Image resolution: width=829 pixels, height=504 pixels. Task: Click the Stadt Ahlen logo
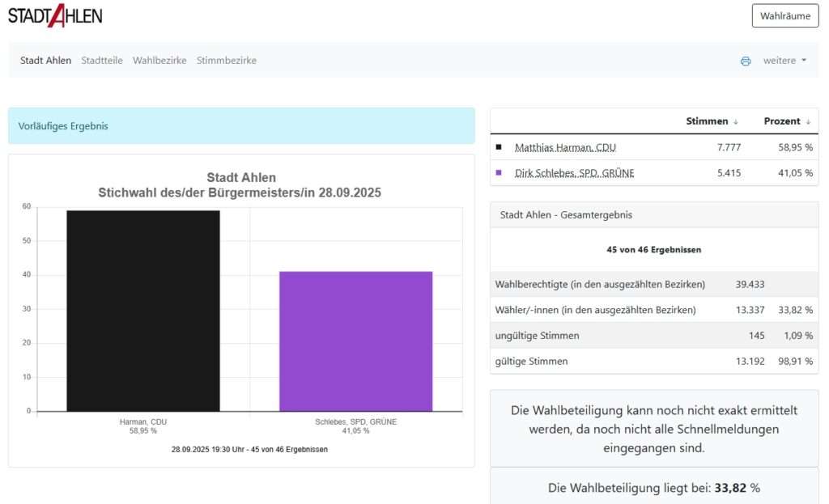[55, 15]
